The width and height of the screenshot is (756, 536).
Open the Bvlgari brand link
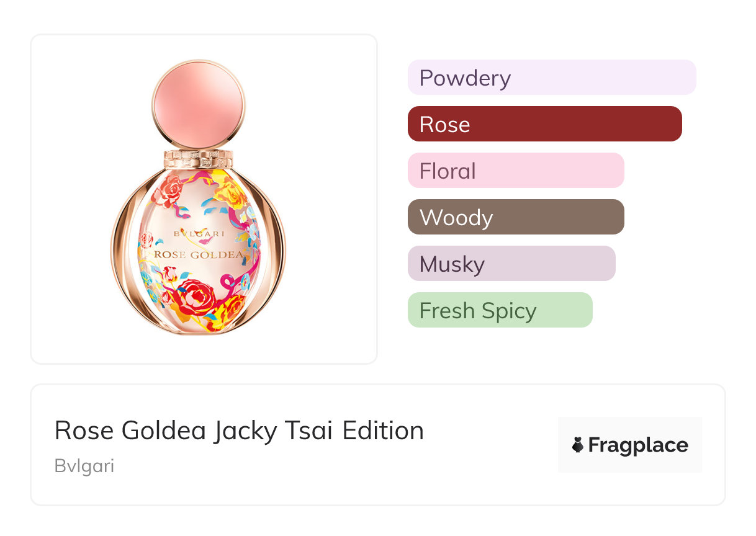pyautogui.click(x=84, y=466)
